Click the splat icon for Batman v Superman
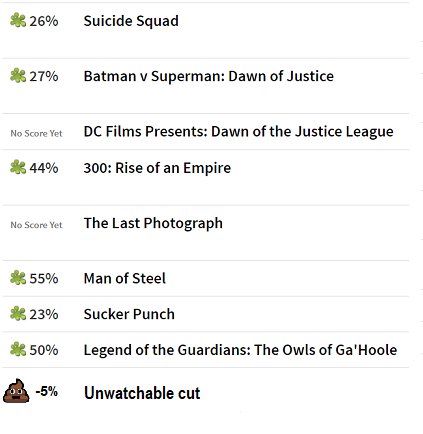 (x=18, y=76)
